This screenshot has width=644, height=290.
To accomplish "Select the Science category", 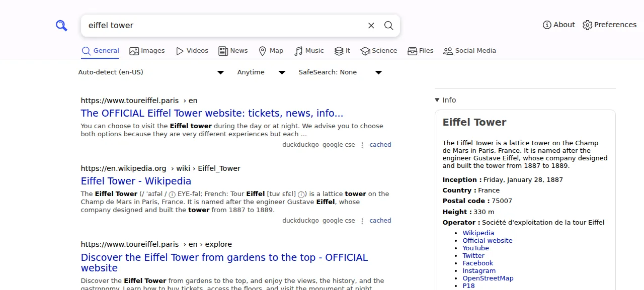I will point(379,51).
